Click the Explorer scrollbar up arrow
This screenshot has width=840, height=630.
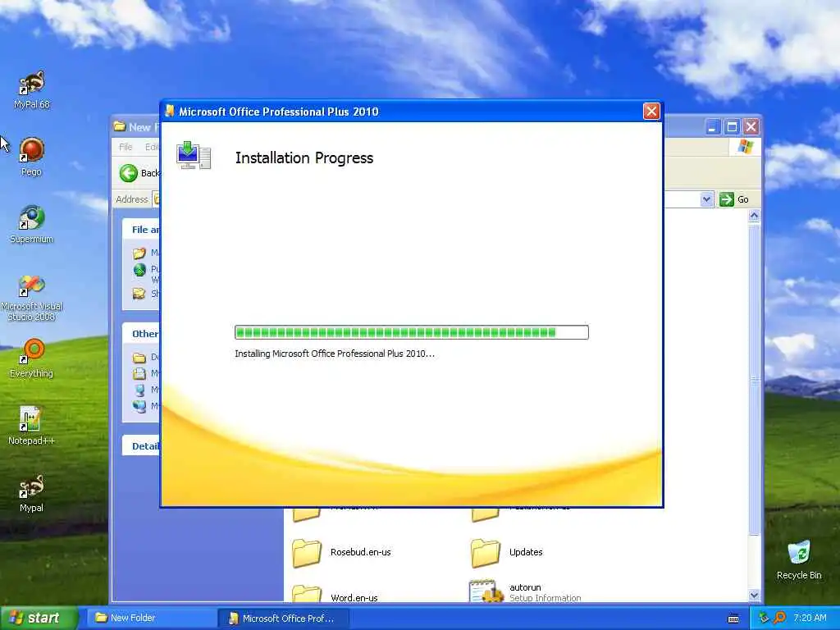tap(754, 216)
